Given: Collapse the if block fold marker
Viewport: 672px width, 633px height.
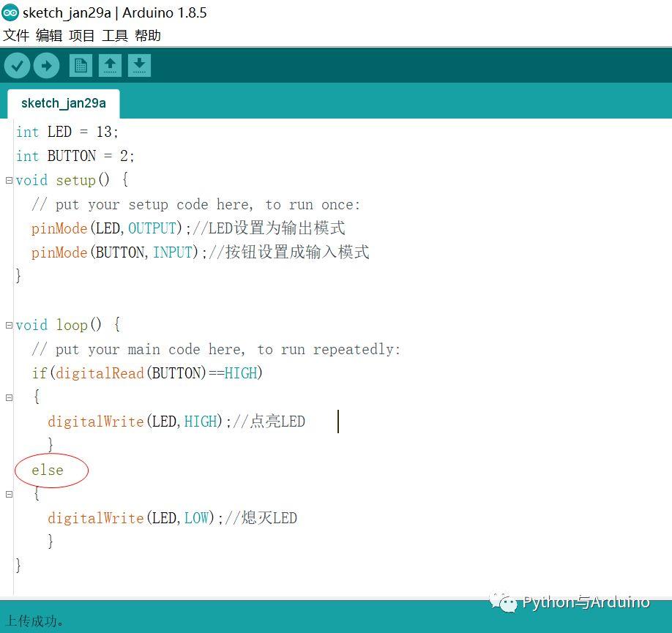Looking at the screenshot, I should coord(9,397).
